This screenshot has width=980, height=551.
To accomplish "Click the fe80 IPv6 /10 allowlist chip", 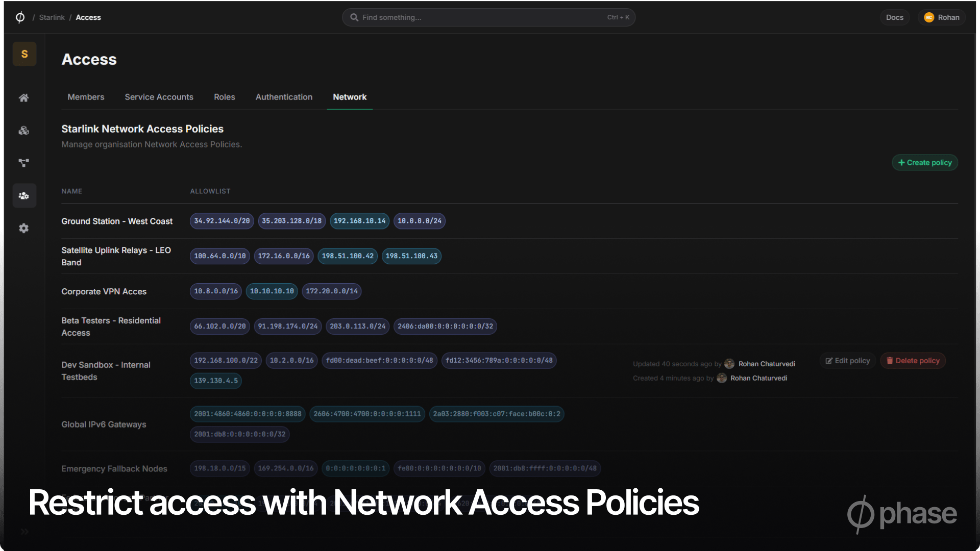I will click(x=439, y=469).
